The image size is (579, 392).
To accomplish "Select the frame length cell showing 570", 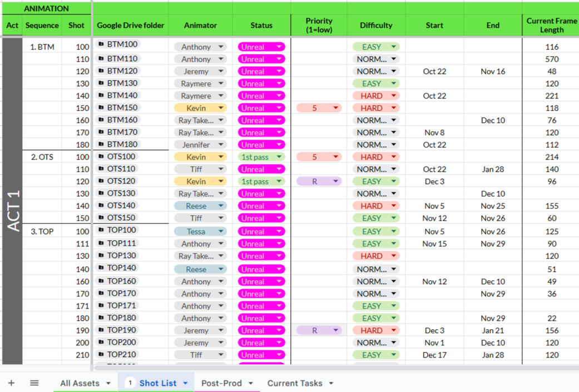I will pyautogui.click(x=551, y=59).
